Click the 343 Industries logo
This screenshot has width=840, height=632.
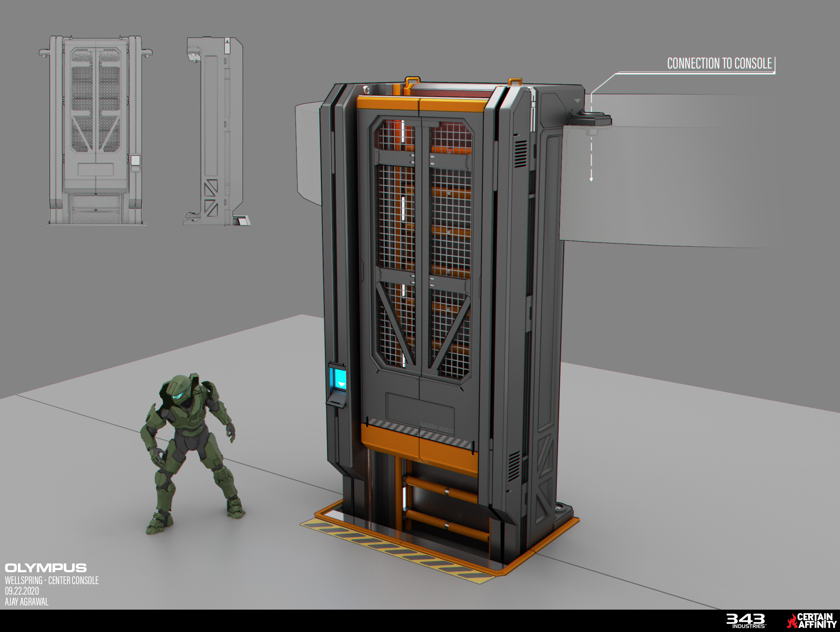746,620
